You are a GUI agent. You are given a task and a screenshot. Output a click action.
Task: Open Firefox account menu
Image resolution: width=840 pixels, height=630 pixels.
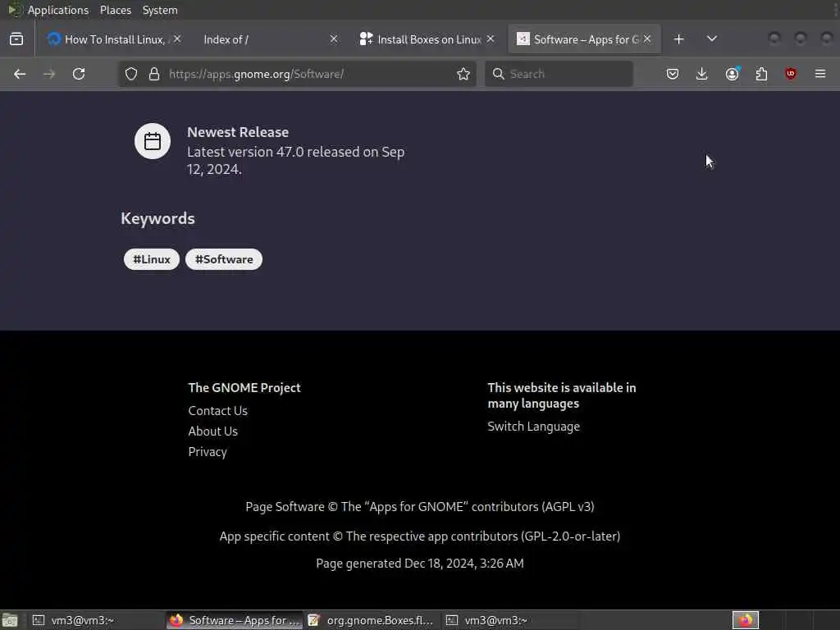pos(732,74)
